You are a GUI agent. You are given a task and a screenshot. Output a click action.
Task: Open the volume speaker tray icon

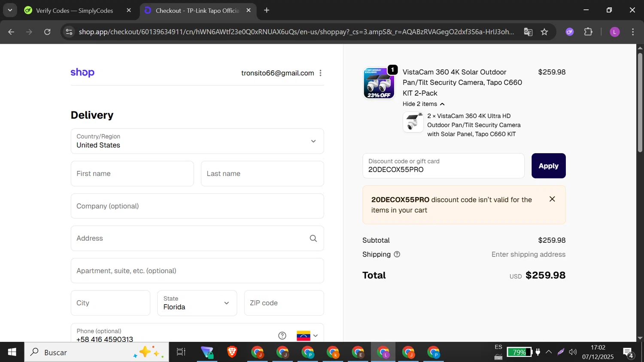(x=573, y=352)
